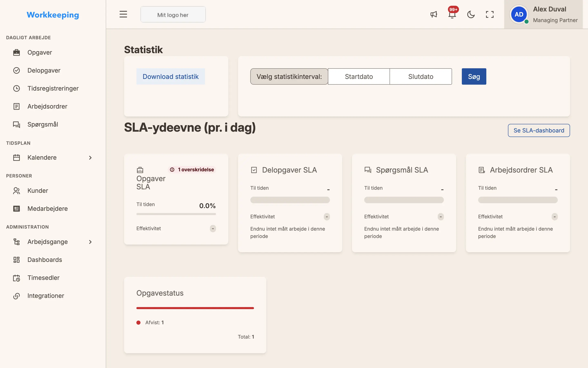Click the Afvist: 1 legend entry

click(150, 322)
